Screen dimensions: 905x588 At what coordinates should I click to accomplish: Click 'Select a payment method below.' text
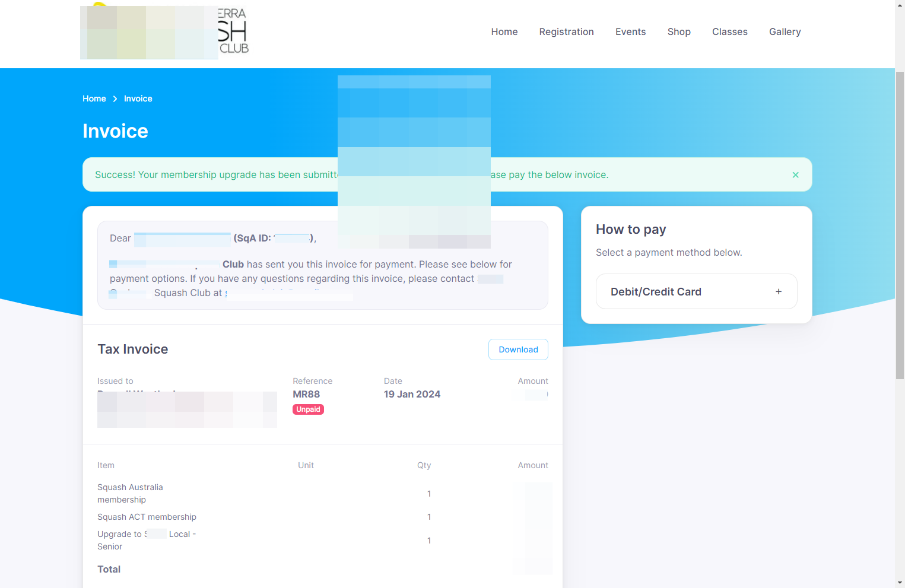[669, 253]
